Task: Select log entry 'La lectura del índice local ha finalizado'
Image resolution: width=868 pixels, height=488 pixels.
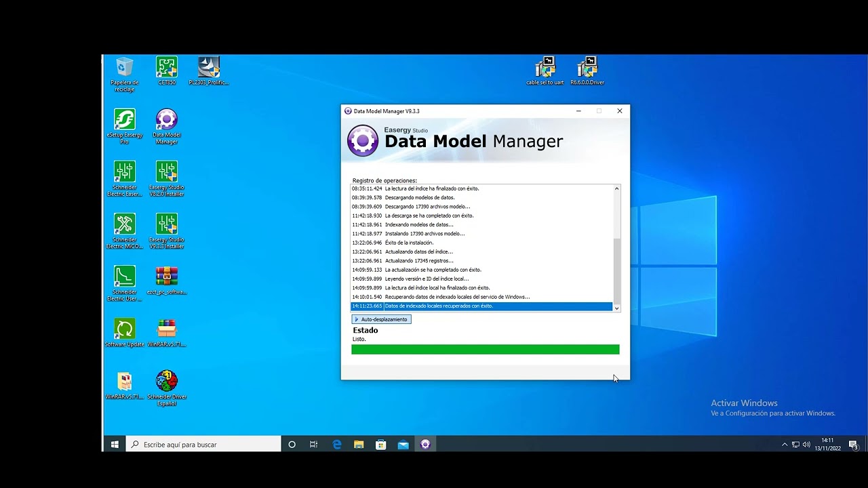Action: [x=481, y=288]
